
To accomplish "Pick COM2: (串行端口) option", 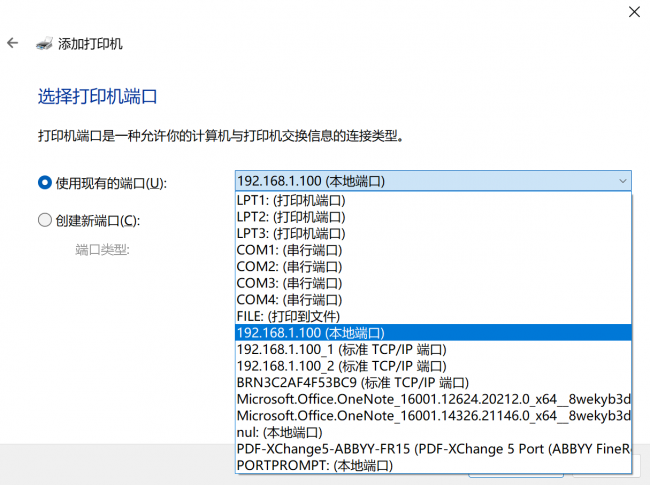I will (433, 267).
